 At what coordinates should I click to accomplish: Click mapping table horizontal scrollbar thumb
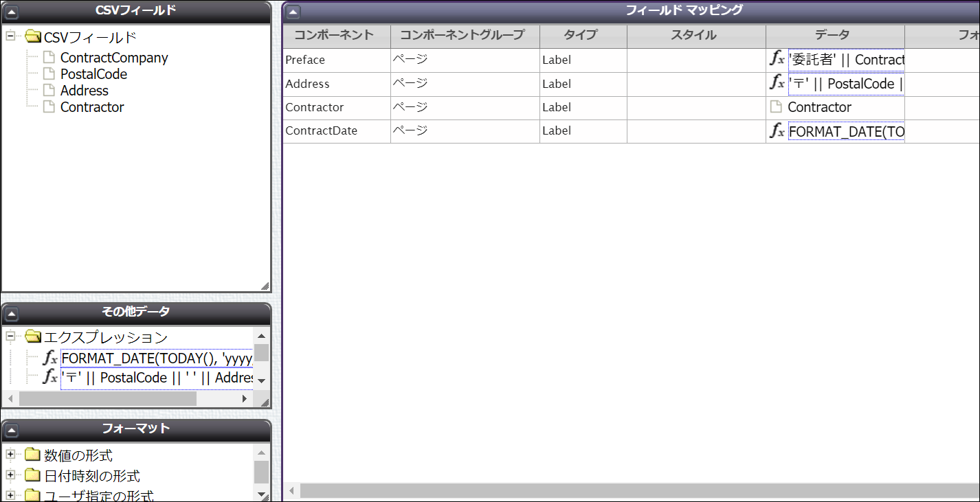(x=639, y=490)
